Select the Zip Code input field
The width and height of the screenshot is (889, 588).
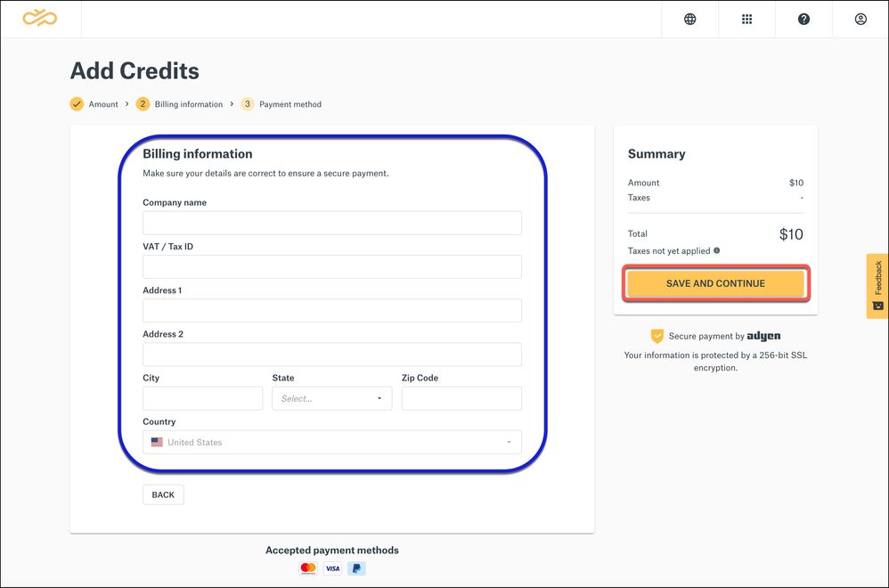tap(461, 398)
